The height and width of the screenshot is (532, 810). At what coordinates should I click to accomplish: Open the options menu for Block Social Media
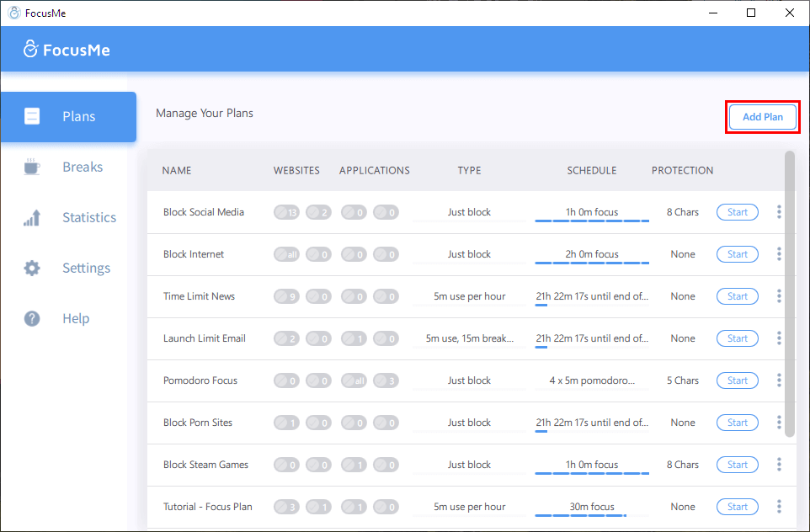pyautogui.click(x=779, y=211)
